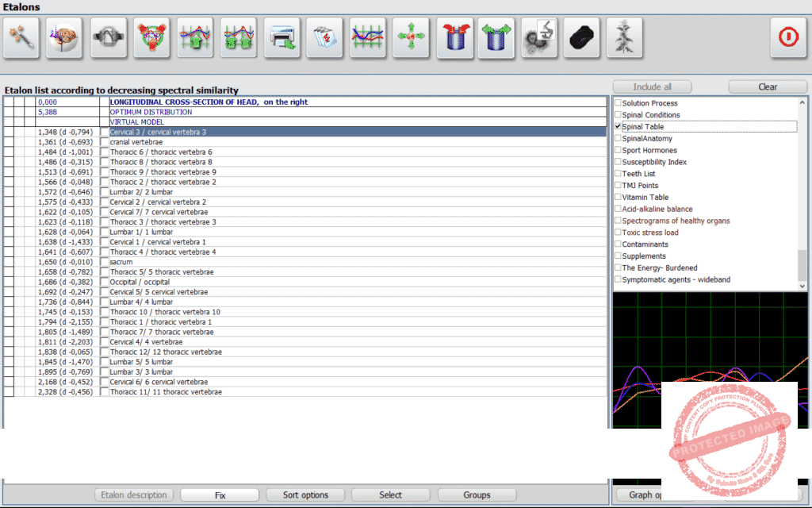Screen dimensions: 812x508
Task: Click the microscope toolbar icon
Action: 539,37
